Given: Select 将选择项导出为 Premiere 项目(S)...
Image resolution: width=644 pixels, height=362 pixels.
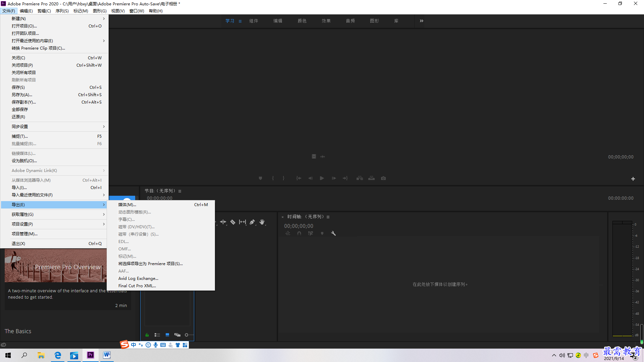Looking at the screenshot, I should (161, 263).
